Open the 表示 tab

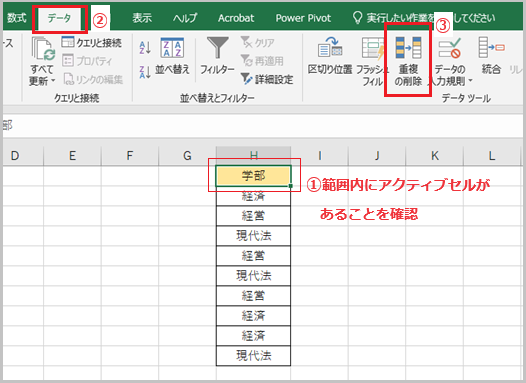click(x=142, y=18)
